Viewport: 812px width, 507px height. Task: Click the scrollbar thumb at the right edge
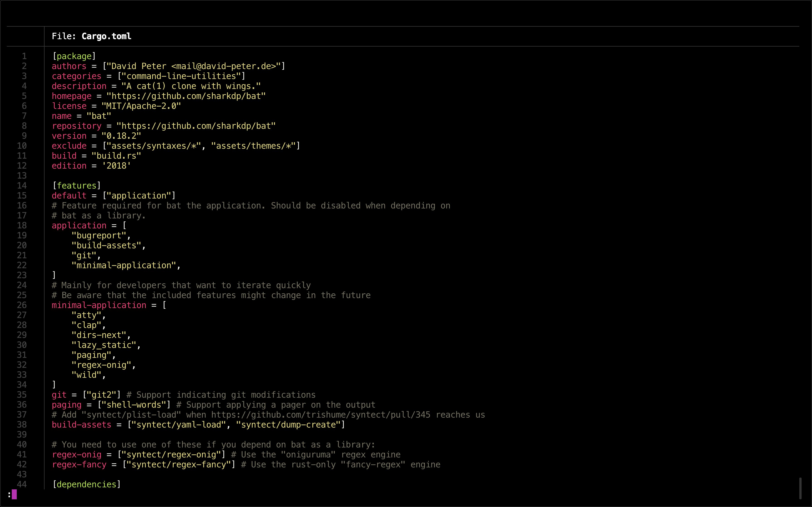click(800, 488)
